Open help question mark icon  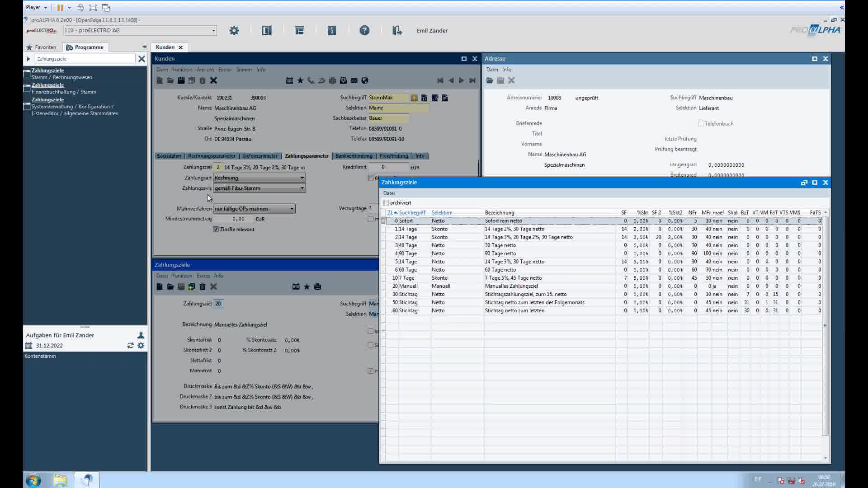pos(364,30)
